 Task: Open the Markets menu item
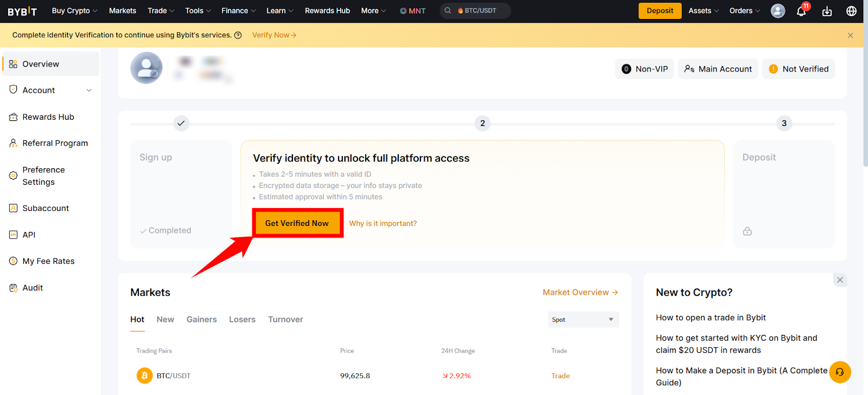click(x=123, y=11)
